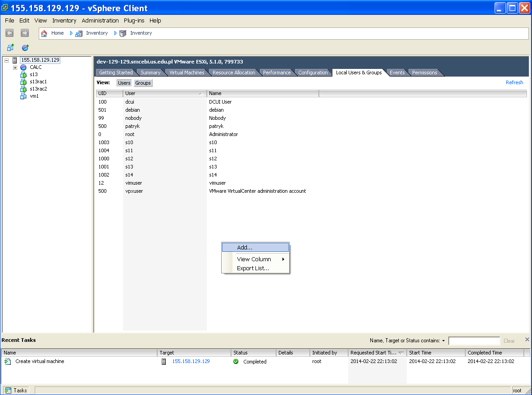Click the Create virtual machine task icon
Screen dimensions: 532x395
[8, 361]
